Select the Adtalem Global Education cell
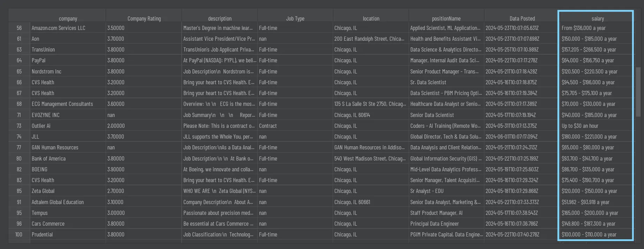Viewport: 644px width, 249px height. [68, 202]
